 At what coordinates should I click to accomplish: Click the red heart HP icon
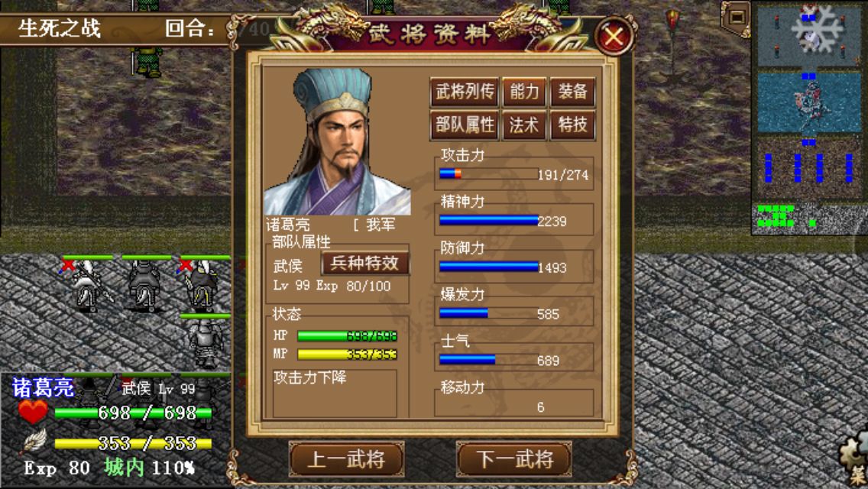[x=33, y=413]
